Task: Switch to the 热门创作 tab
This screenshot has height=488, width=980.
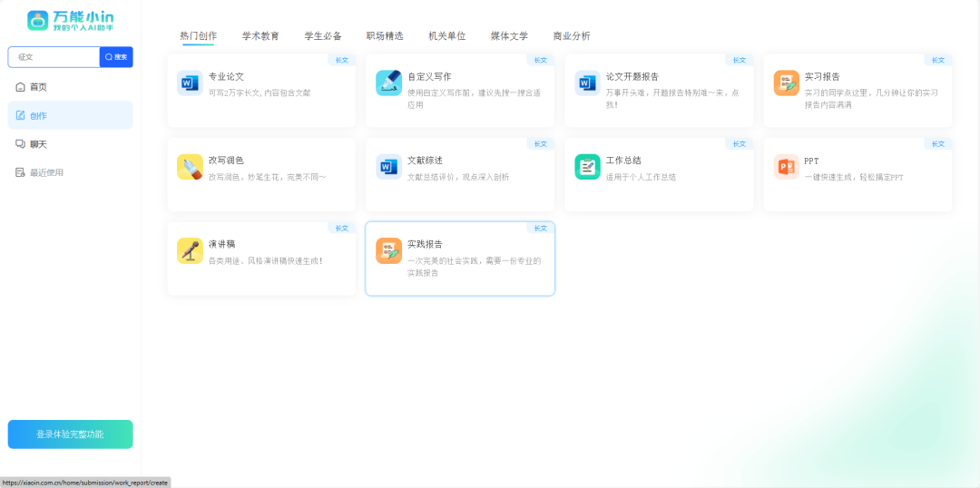Action: 198,36
